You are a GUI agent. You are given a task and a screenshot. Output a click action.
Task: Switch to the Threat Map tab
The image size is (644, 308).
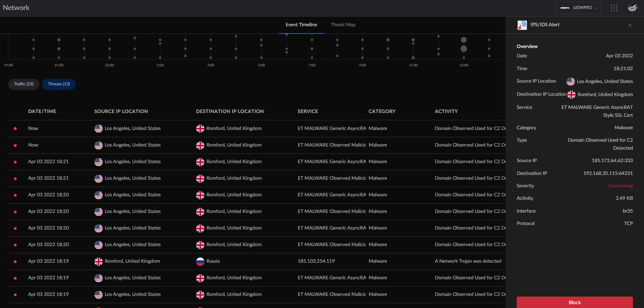343,25
